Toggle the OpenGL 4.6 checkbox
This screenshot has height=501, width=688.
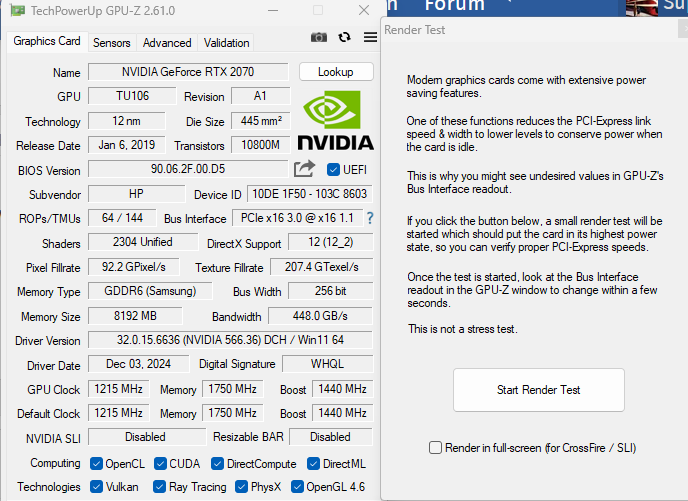click(297, 487)
